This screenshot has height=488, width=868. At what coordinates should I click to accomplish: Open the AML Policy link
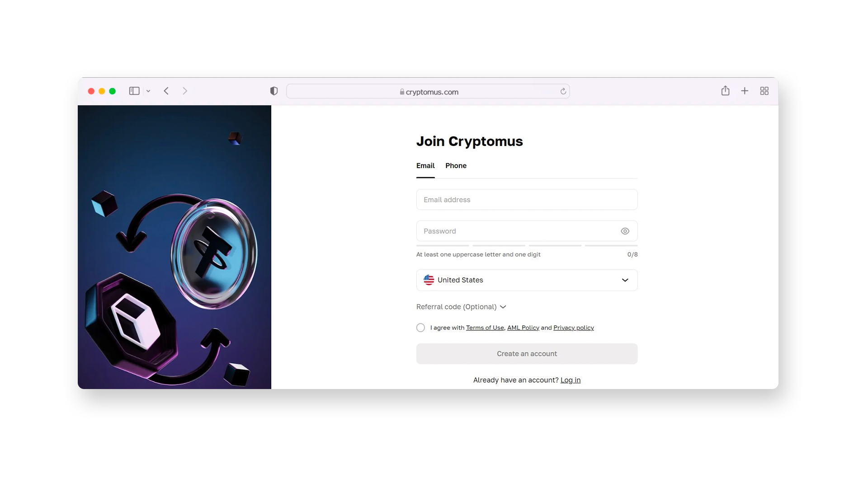(523, 328)
